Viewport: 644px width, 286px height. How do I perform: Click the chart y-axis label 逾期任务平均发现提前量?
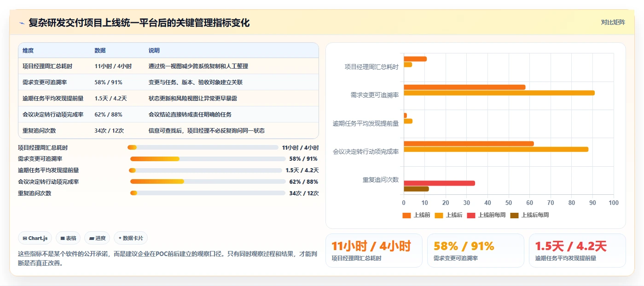(366, 123)
